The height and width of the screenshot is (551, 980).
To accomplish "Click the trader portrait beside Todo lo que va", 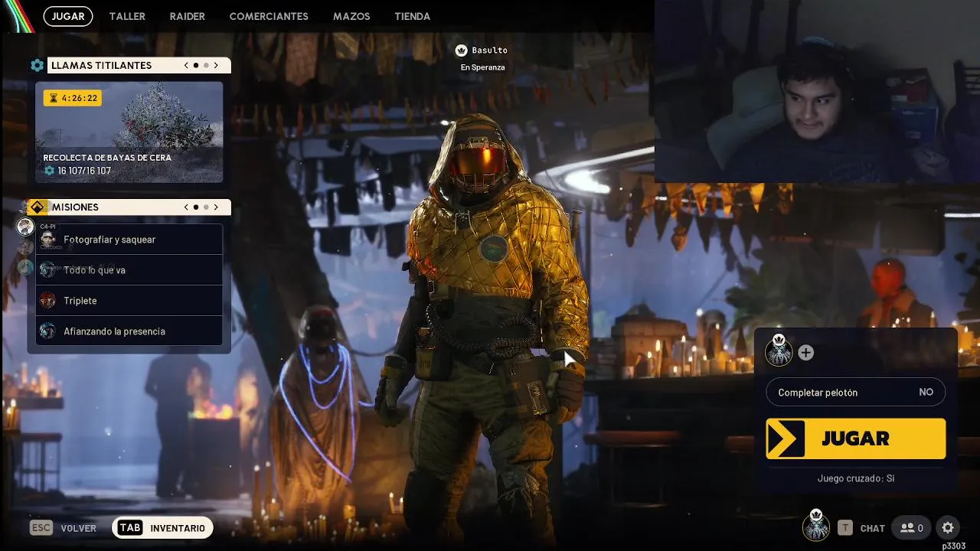I will [47, 269].
